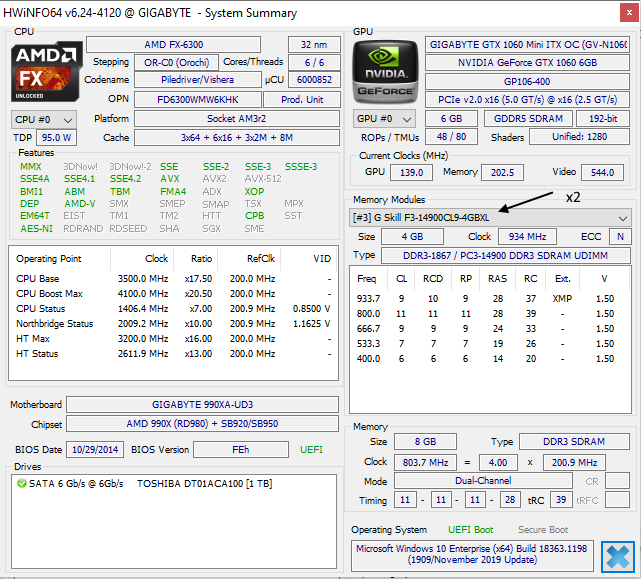Select the 400.0 frequency timing row
The image size is (641, 579).
pos(490,359)
